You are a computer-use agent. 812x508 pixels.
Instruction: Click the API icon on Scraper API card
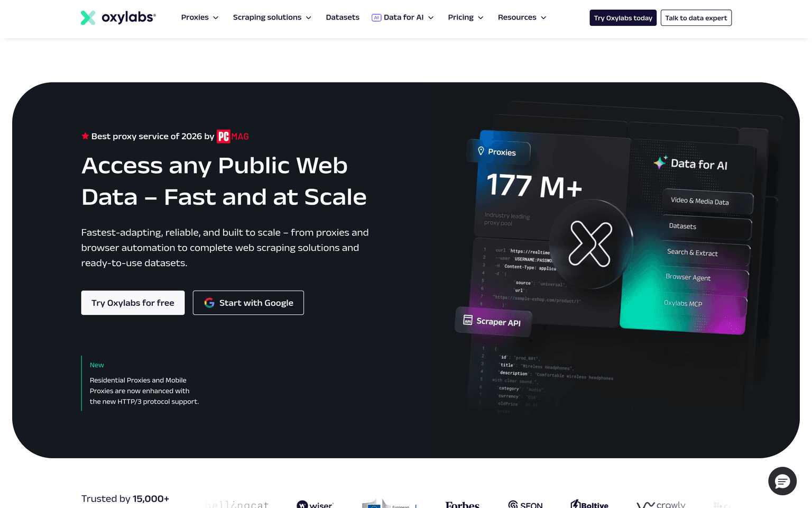tap(468, 320)
